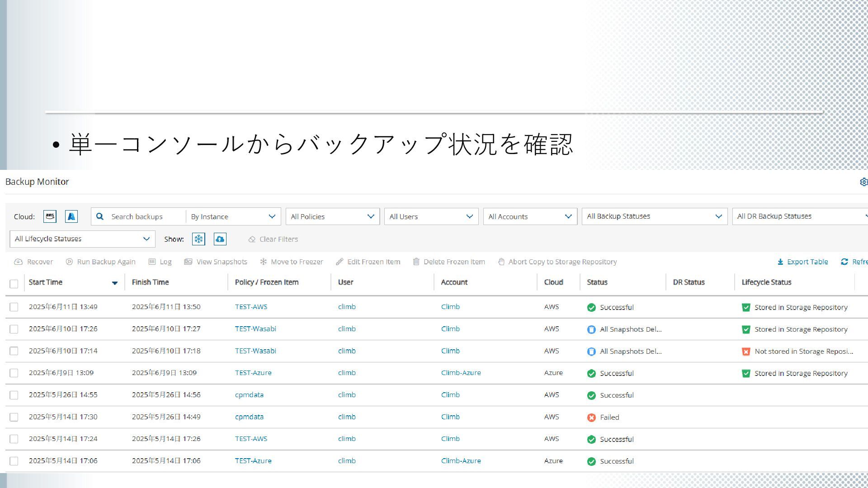The width and height of the screenshot is (868, 488).
Task: Sort by Cloud column header
Action: click(x=553, y=282)
